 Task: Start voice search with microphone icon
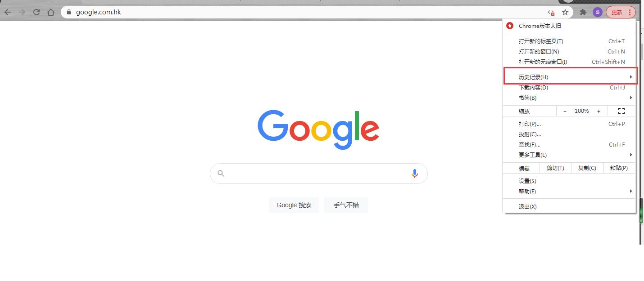click(x=415, y=174)
